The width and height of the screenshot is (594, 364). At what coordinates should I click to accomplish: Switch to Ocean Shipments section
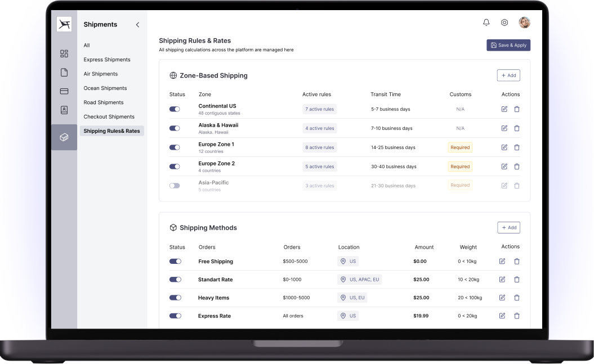104,88
